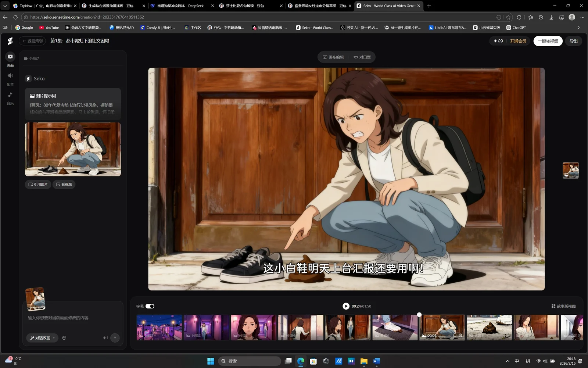
Task: Send the edit prompt with arrow button
Action: (x=115, y=338)
